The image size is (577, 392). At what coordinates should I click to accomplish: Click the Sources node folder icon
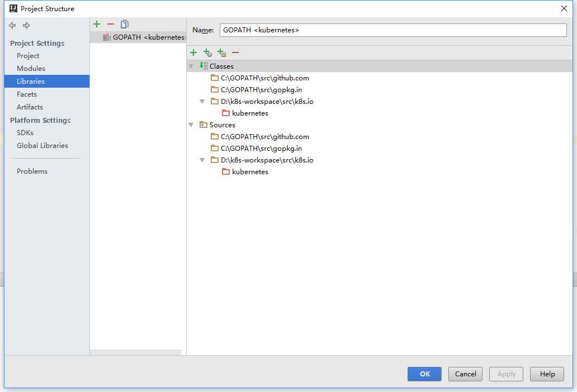204,125
